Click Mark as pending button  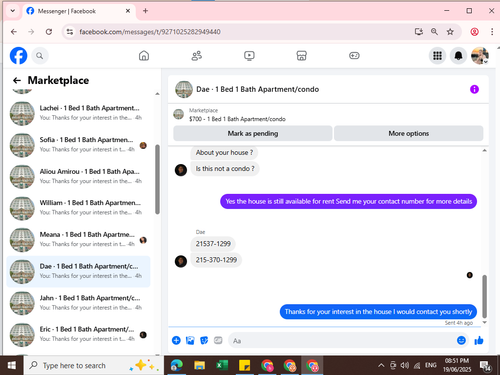coord(253,133)
